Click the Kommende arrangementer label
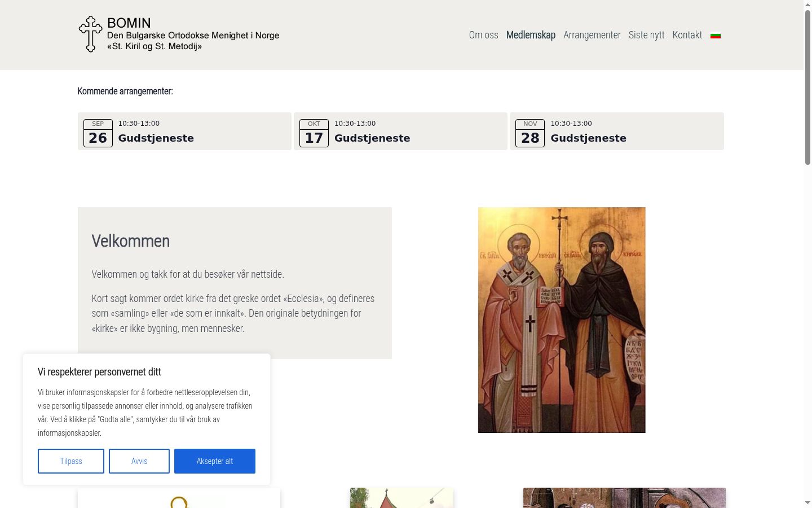Screen dimensions: 812x508 [x=125, y=91]
